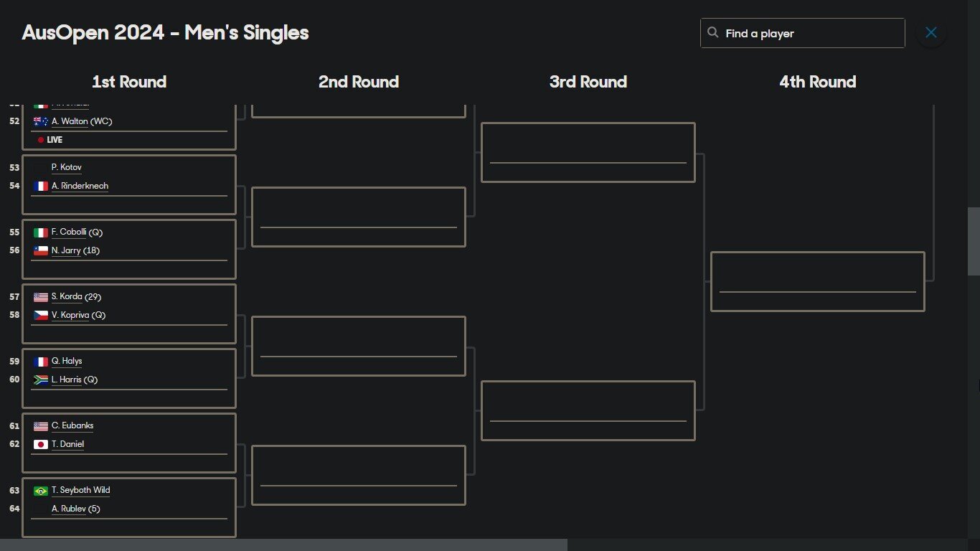Click the horizontal scrollbar at bottom

[x=283, y=545]
